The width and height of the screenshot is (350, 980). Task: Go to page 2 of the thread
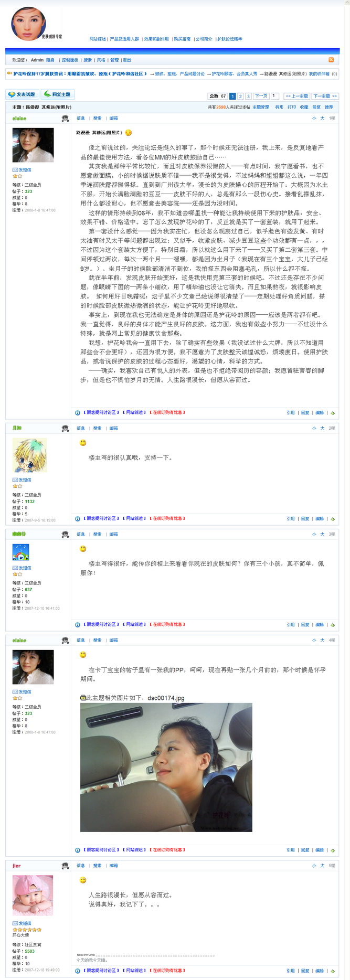point(240,97)
